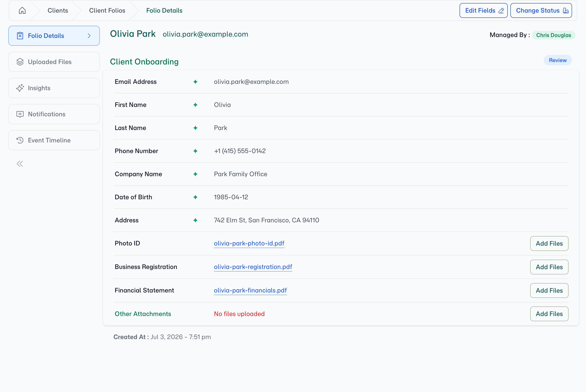The width and height of the screenshot is (586, 392).
Task: Navigate to Client Folios breadcrumb
Action: (107, 10)
